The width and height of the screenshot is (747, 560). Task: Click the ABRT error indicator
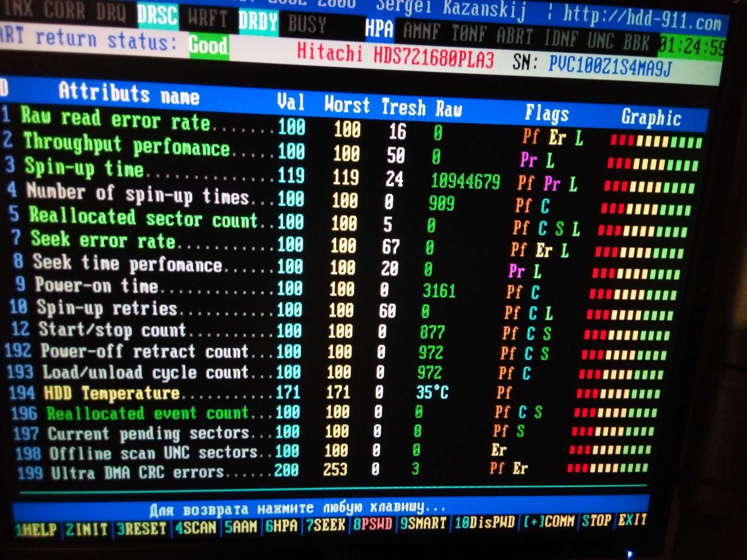point(514,36)
